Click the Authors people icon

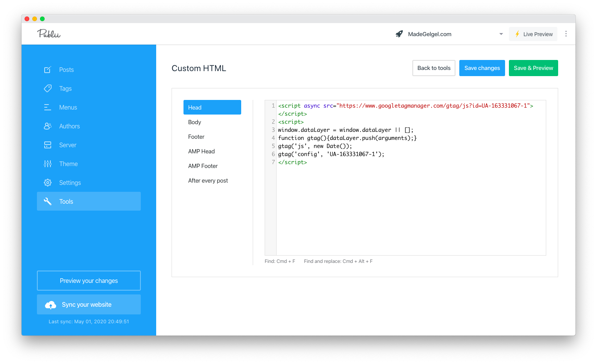pyautogui.click(x=48, y=126)
